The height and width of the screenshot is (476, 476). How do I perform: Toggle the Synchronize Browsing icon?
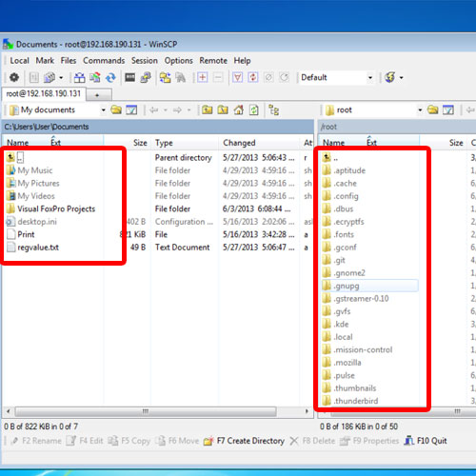pos(165,77)
